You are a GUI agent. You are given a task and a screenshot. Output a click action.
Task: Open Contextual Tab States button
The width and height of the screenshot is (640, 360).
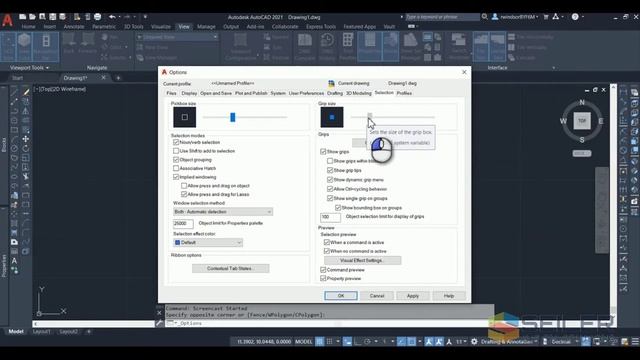(x=231, y=268)
